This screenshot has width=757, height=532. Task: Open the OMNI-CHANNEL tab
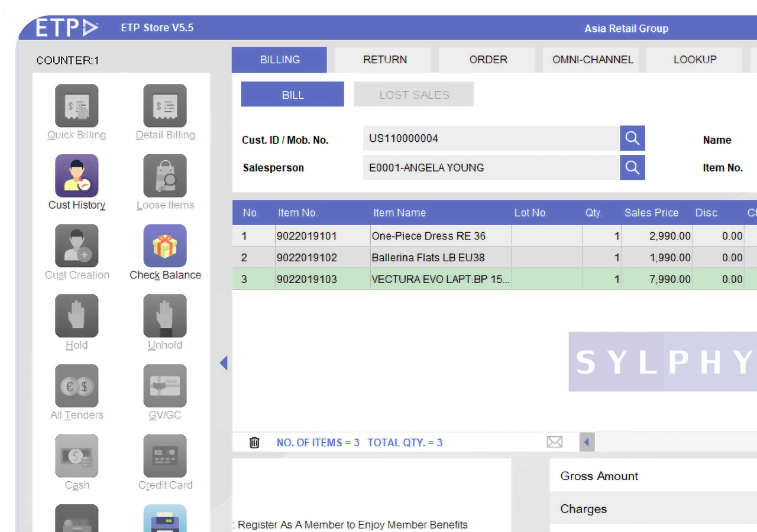point(593,60)
